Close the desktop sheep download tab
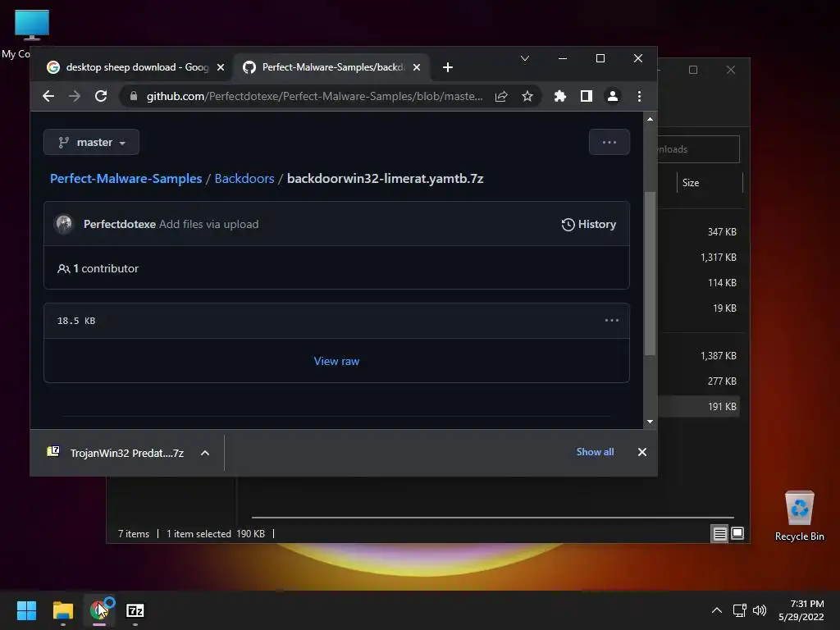Image resolution: width=840 pixels, height=630 pixels. [220, 67]
